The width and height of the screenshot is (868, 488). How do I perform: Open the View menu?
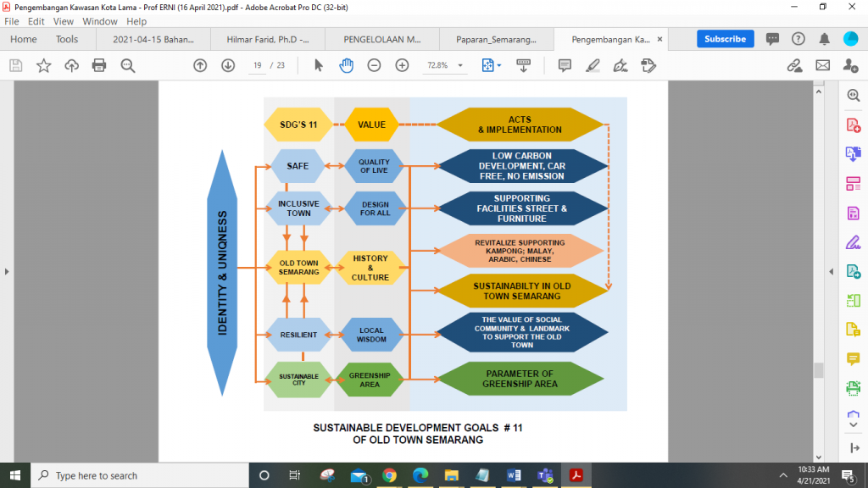tap(64, 21)
